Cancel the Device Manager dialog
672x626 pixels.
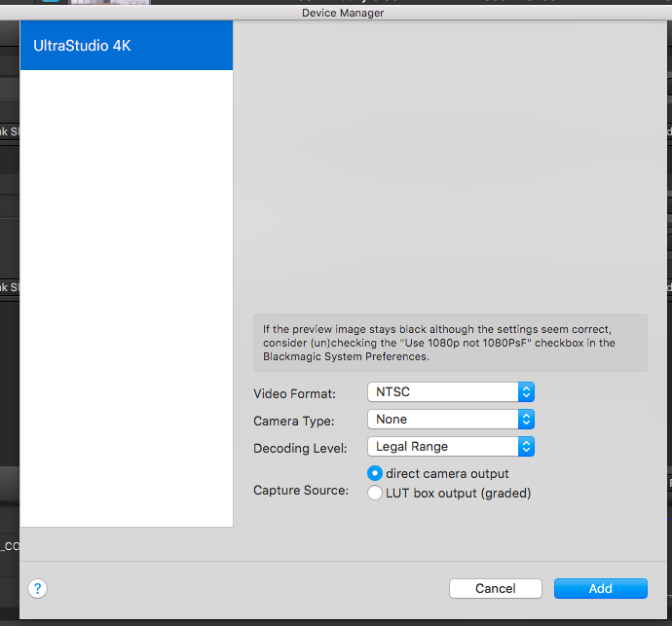coord(496,588)
